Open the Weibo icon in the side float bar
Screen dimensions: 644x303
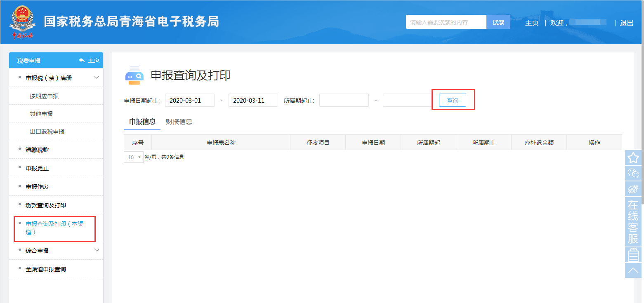[633, 189]
